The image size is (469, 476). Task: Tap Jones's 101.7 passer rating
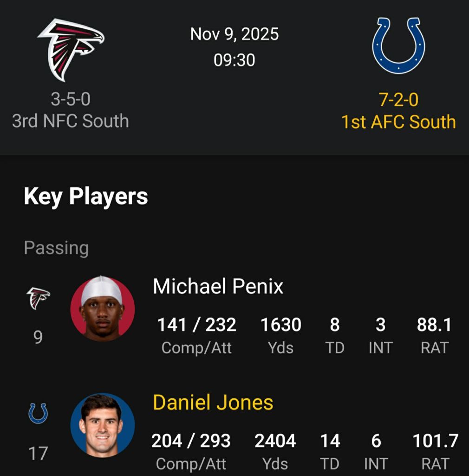point(435,441)
